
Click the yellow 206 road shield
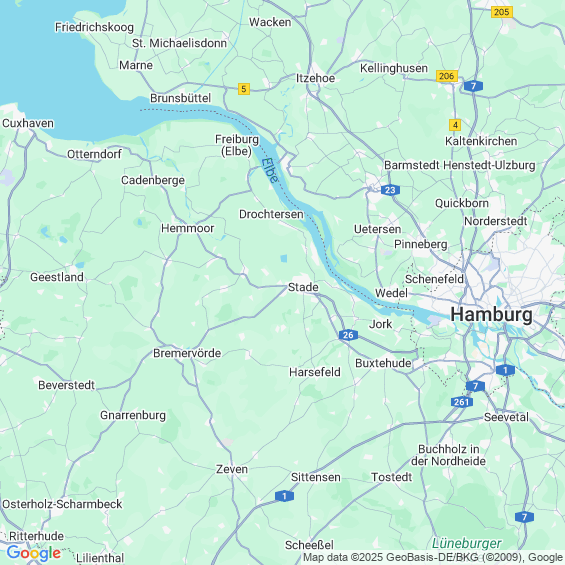click(x=447, y=76)
